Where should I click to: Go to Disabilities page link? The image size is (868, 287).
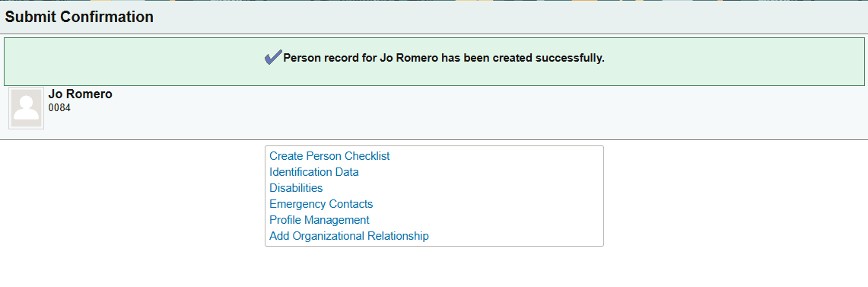click(296, 188)
